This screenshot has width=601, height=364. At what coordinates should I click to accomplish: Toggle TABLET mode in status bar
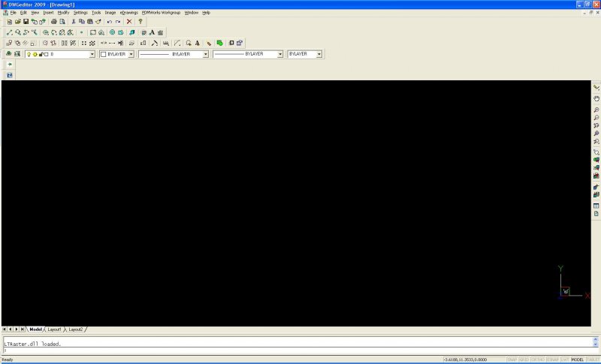tap(593, 359)
